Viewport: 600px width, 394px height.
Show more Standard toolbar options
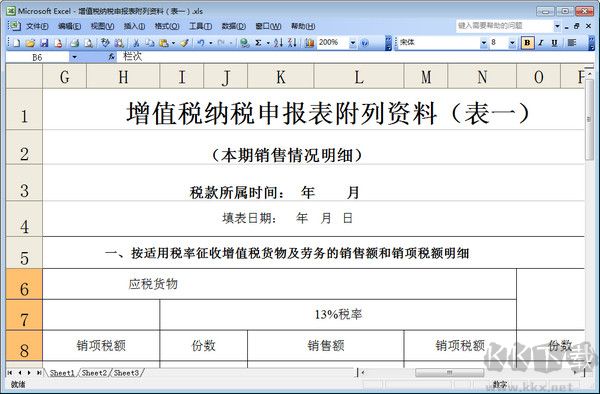pos(388,43)
